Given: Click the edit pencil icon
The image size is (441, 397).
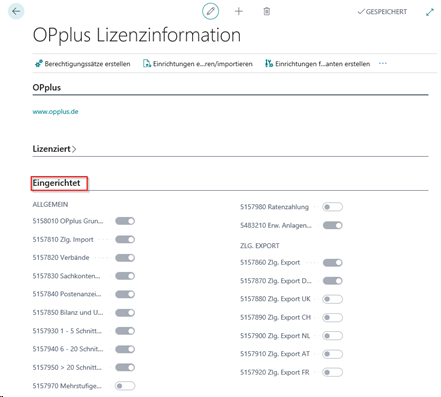Looking at the screenshot, I should click(210, 11).
